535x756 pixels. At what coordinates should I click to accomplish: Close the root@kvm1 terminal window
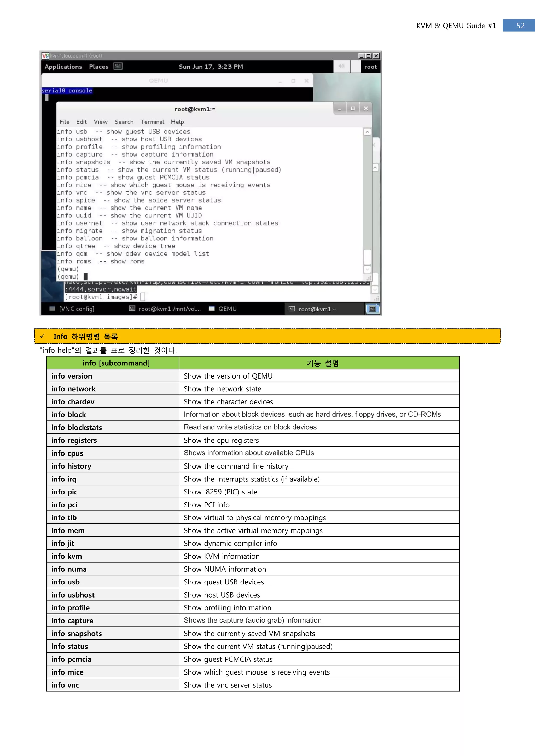(x=366, y=108)
